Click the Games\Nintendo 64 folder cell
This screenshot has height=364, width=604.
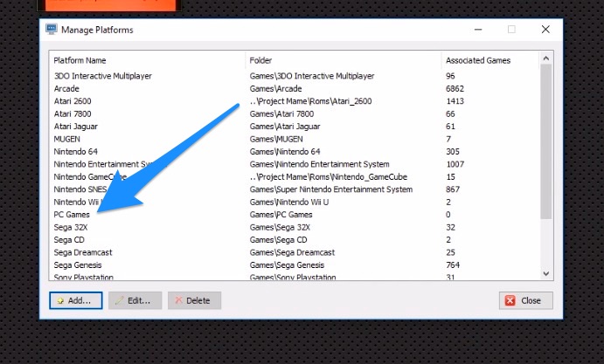(x=285, y=152)
